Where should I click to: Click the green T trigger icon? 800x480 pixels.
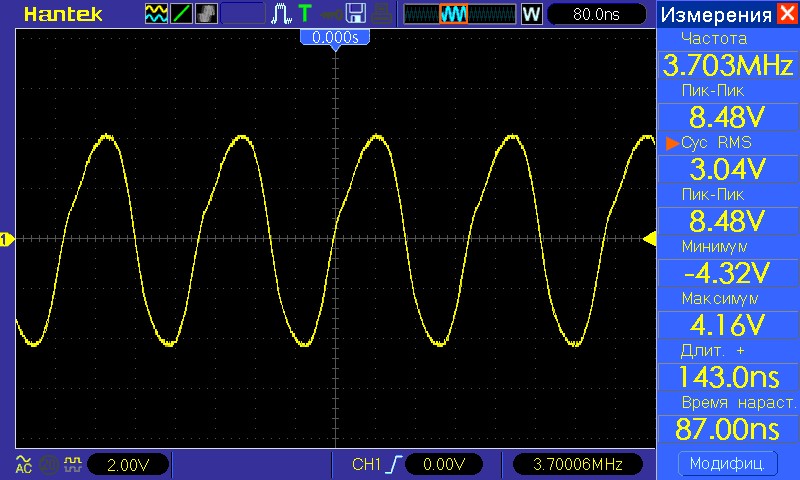(x=305, y=14)
